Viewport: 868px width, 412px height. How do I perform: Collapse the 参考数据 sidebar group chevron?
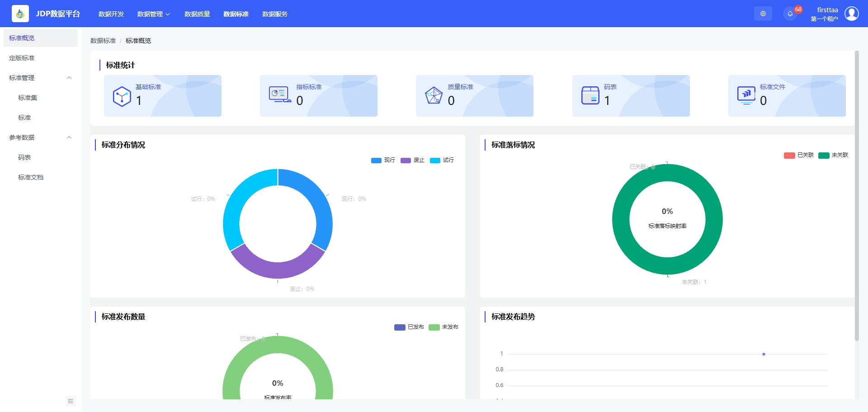click(69, 137)
